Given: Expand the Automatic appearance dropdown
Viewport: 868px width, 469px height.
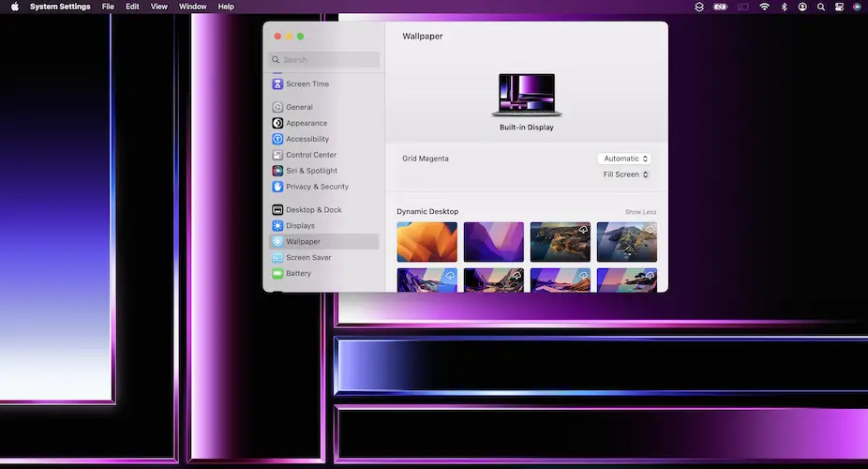Looking at the screenshot, I should (x=626, y=159).
